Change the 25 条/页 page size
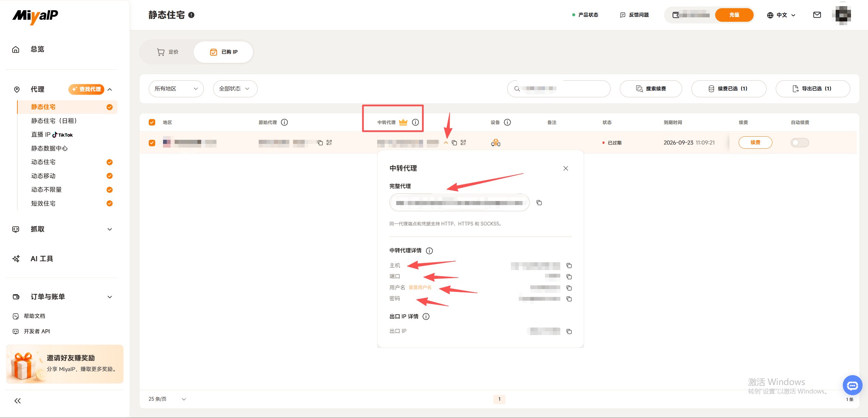Image resolution: width=868 pixels, height=418 pixels. point(167,399)
